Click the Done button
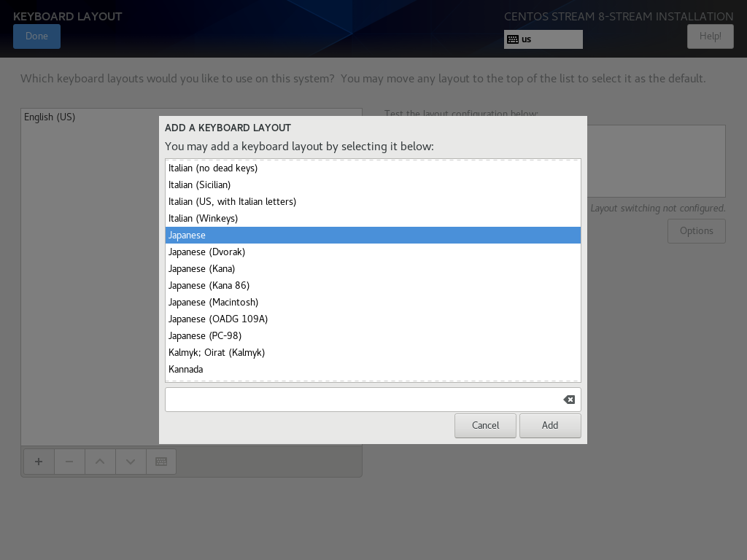Viewport: 747px width, 560px height. click(36, 36)
